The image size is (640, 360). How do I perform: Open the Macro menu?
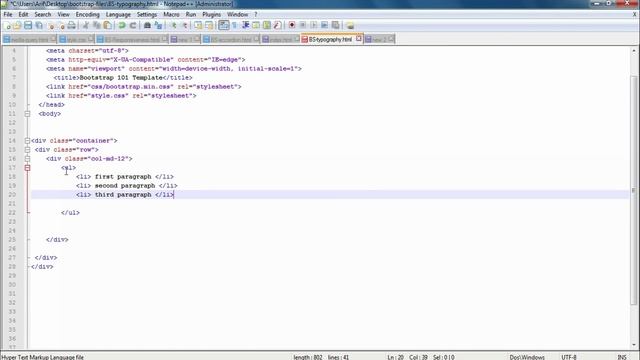[171, 14]
